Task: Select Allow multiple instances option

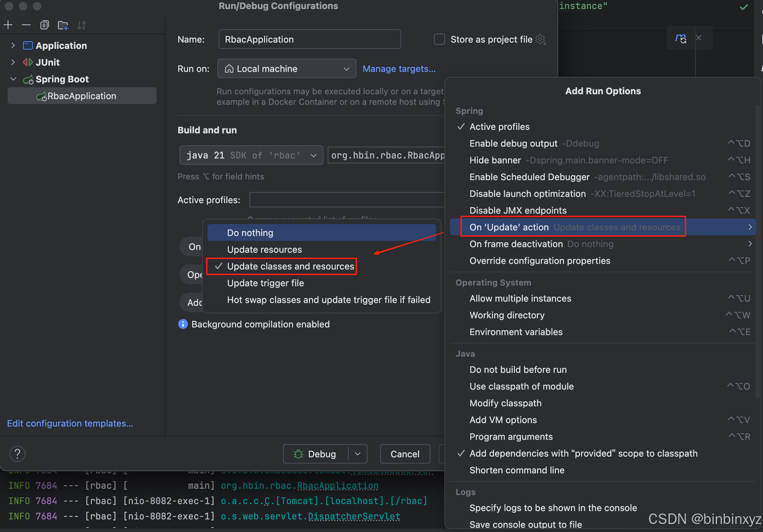Action: 603,298
